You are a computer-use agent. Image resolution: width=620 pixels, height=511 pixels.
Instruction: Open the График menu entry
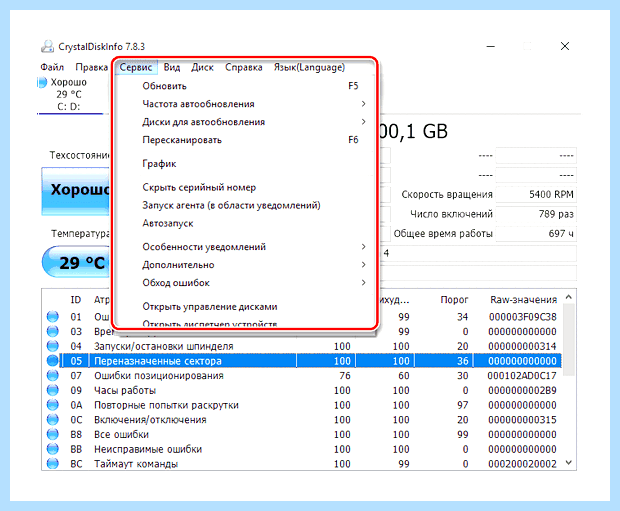point(244,163)
